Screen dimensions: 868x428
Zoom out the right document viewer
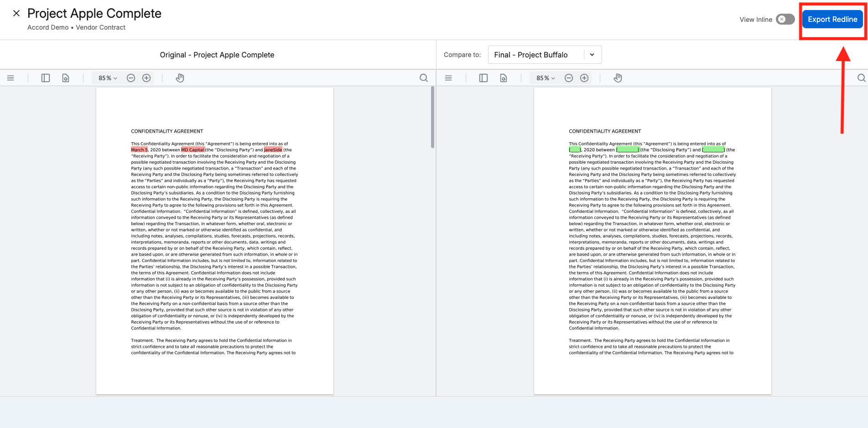coord(569,78)
